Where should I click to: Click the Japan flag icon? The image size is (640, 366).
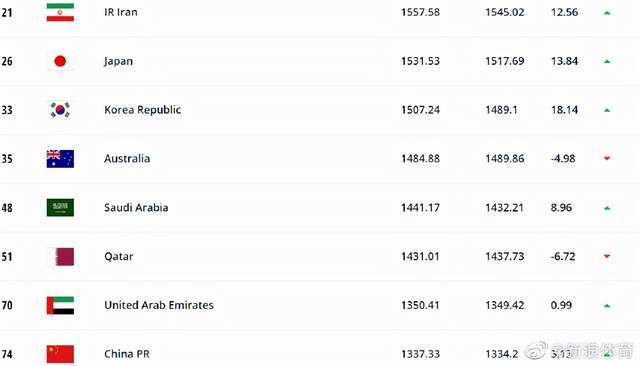tap(60, 61)
